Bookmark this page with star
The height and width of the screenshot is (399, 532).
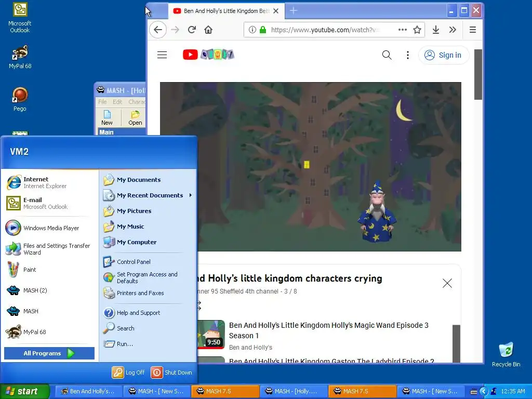(417, 30)
